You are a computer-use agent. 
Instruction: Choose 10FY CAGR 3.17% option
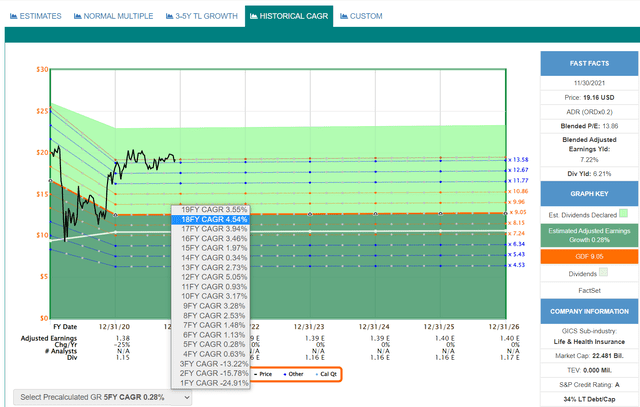(210, 296)
